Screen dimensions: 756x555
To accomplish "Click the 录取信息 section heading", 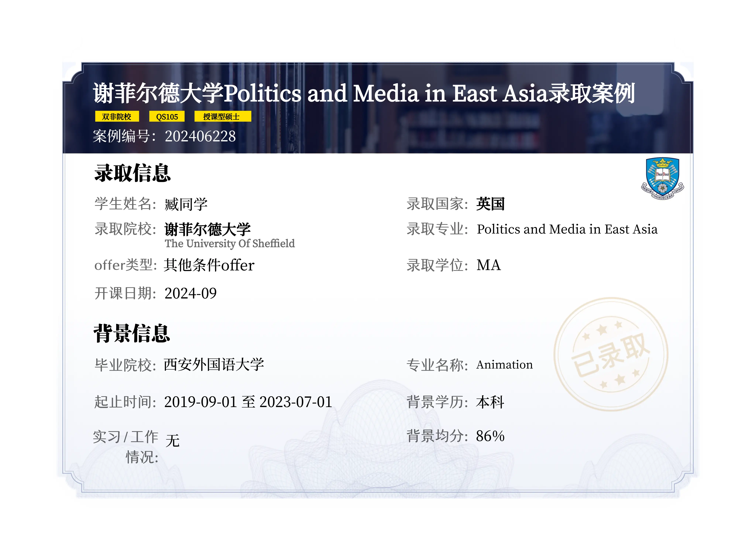I will (x=132, y=173).
